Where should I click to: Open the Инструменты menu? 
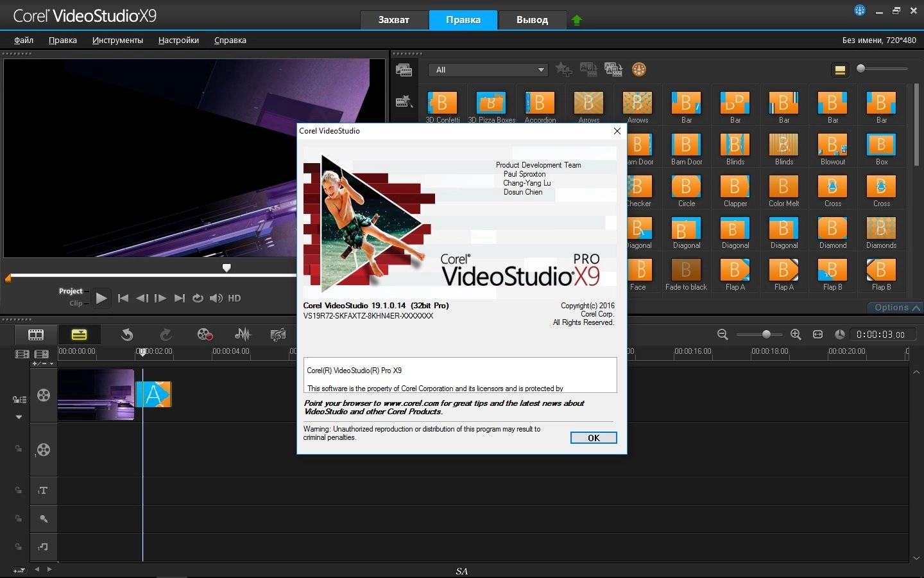117,40
